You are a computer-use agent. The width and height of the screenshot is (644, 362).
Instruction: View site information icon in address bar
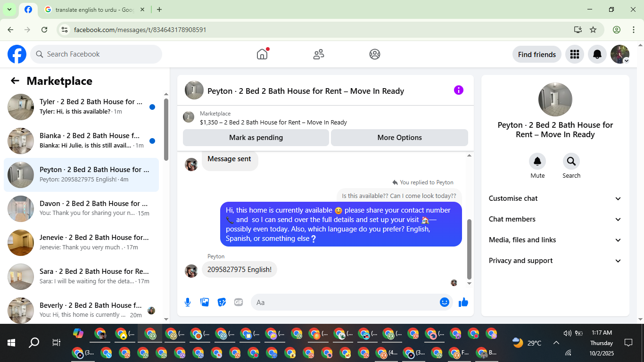pyautogui.click(x=65, y=30)
